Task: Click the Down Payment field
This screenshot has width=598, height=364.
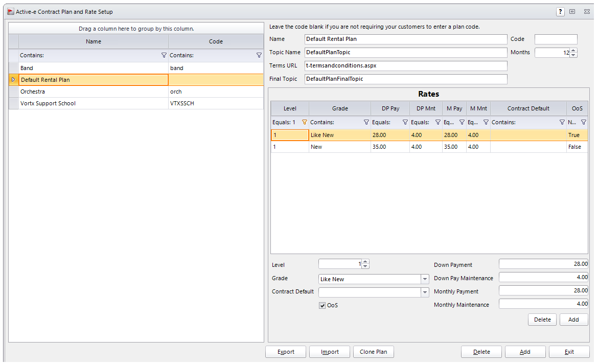Action: point(543,264)
